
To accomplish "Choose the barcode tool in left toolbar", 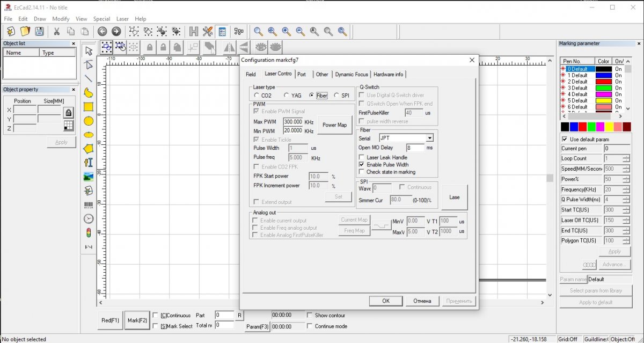I will pos(89,205).
